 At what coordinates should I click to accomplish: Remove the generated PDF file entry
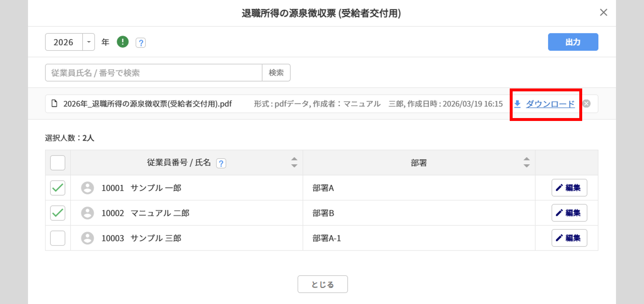587,104
